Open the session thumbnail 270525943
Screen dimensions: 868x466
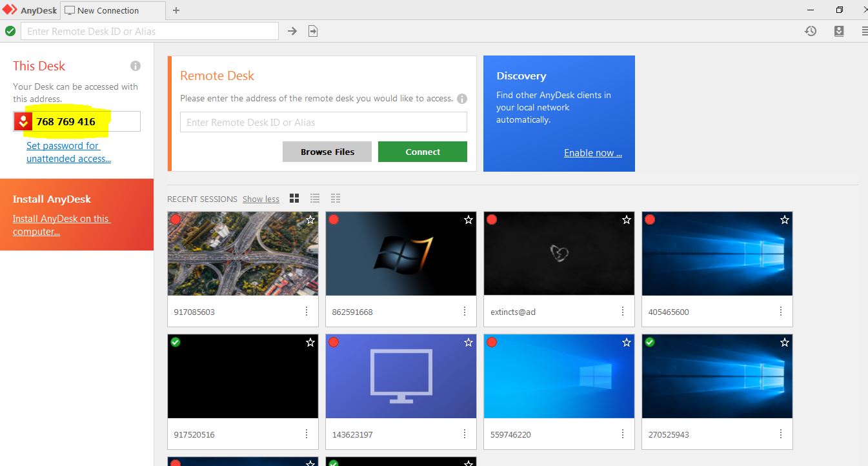pyautogui.click(x=717, y=376)
